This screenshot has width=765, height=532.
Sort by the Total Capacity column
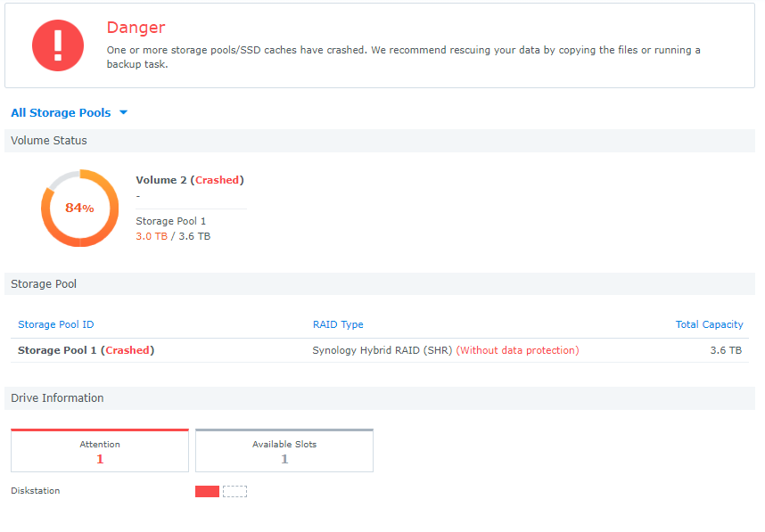click(x=709, y=324)
